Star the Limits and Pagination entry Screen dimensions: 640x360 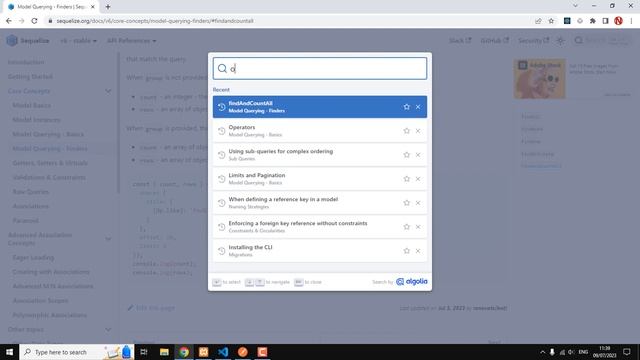pos(407,179)
